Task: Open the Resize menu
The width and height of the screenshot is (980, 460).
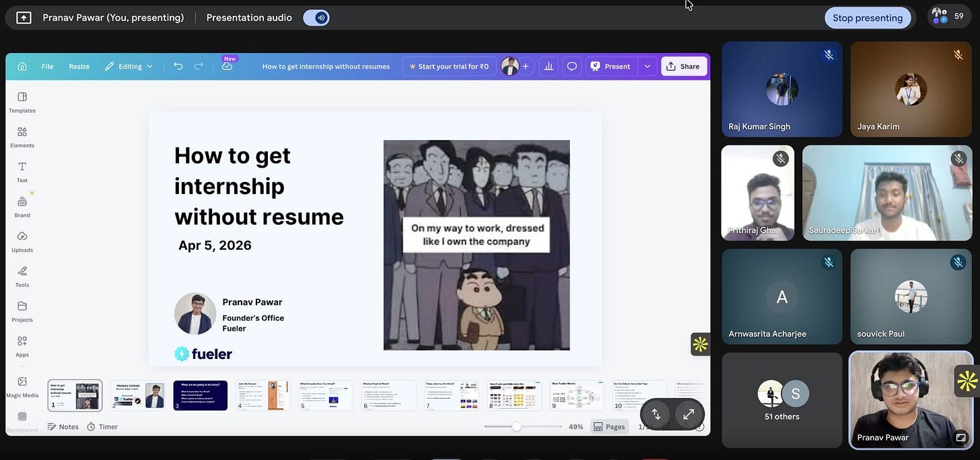Action: pyautogui.click(x=79, y=66)
